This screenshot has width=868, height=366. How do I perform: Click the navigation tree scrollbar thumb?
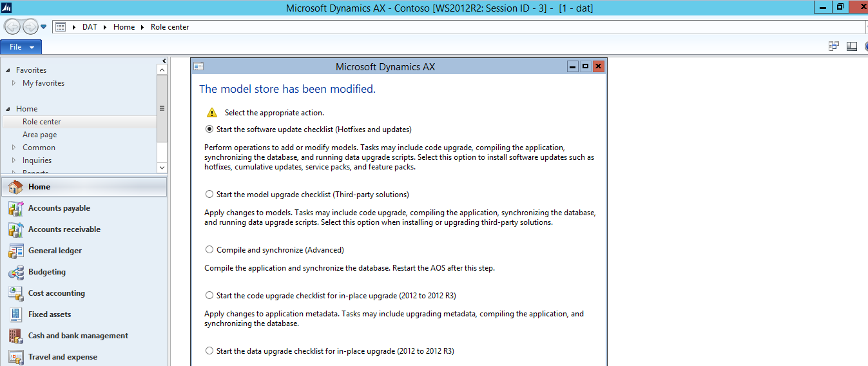[162, 108]
